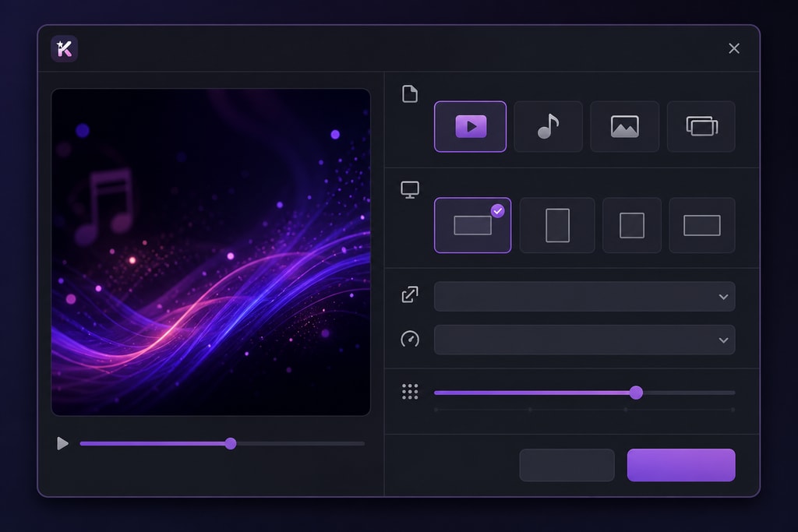Select the image sequence stacked frames option

tap(701, 127)
